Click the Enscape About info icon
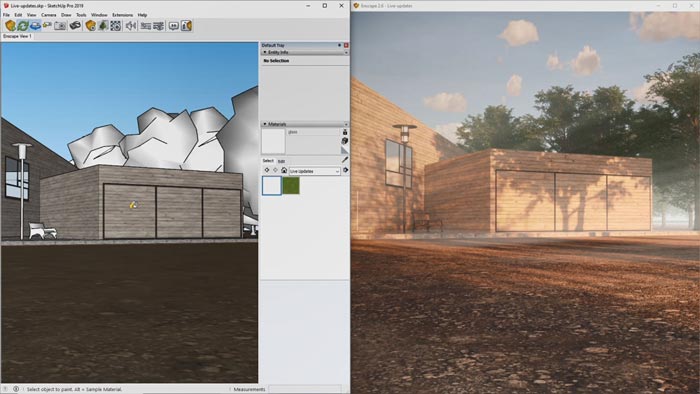 [187, 26]
